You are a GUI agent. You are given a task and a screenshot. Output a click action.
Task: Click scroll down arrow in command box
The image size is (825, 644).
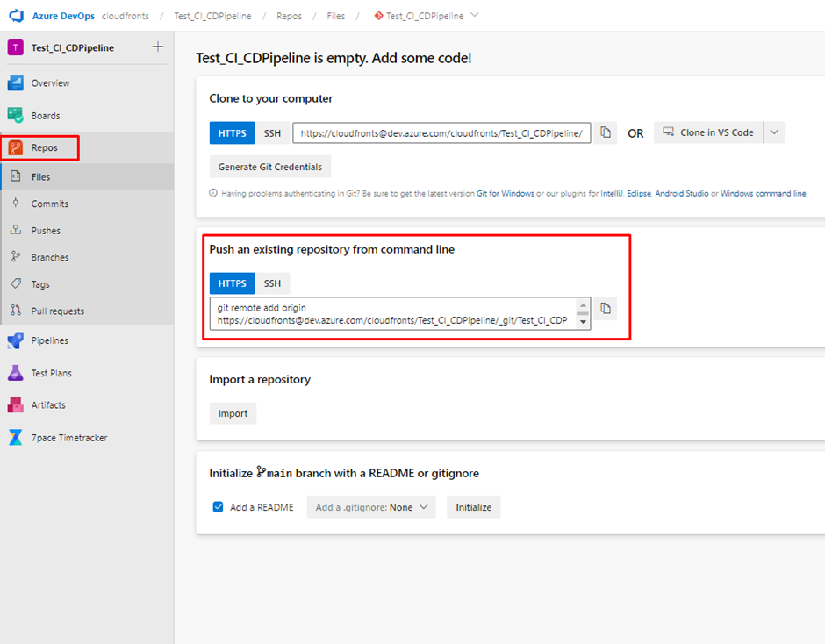tap(583, 321)
